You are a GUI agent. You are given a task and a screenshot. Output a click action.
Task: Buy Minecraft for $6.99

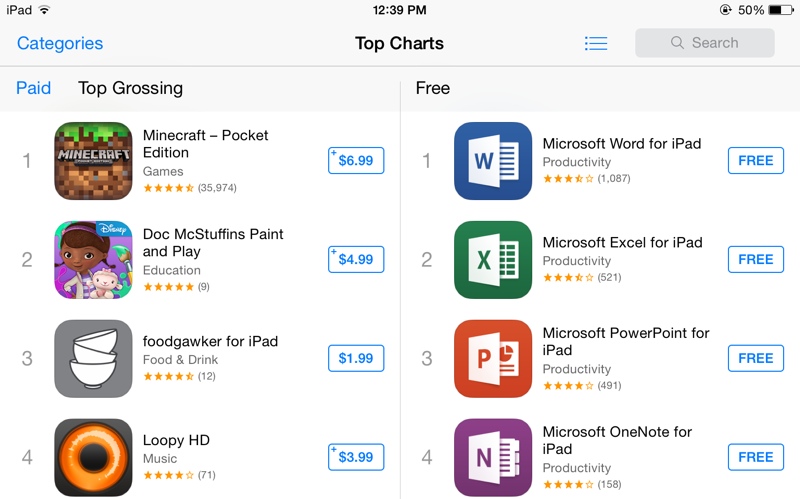(356, 160)
